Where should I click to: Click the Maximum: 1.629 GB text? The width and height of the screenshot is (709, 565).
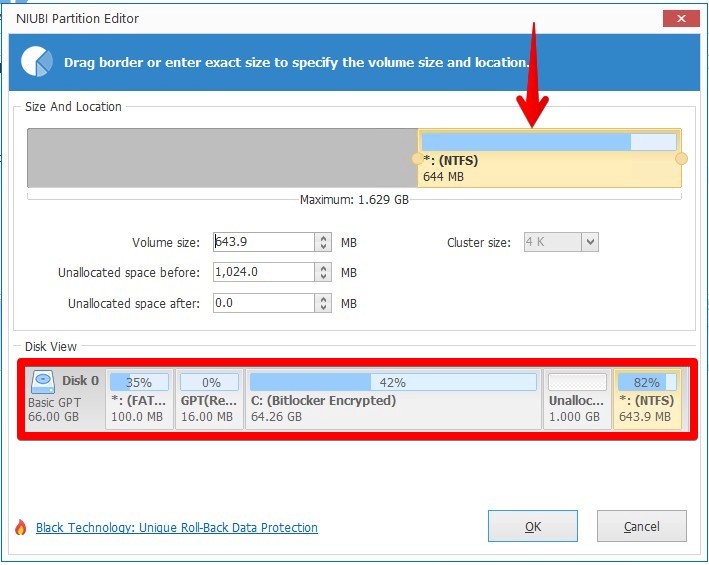[354, 200]
